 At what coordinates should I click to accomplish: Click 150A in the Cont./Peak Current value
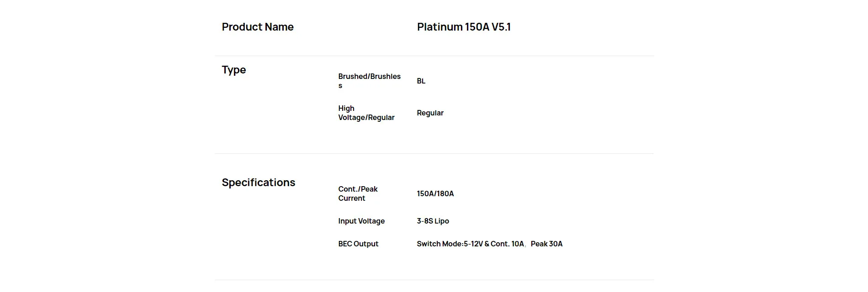[x=425, y=194]
